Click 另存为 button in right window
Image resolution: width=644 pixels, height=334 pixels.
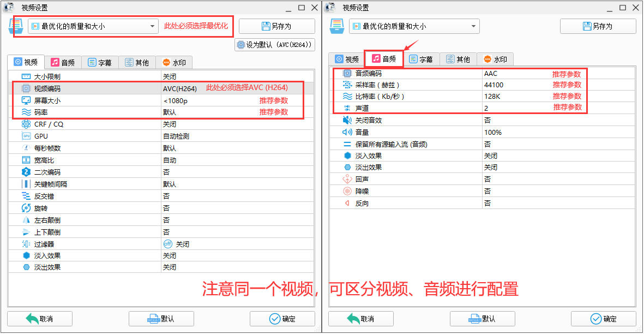coord(598,26)
